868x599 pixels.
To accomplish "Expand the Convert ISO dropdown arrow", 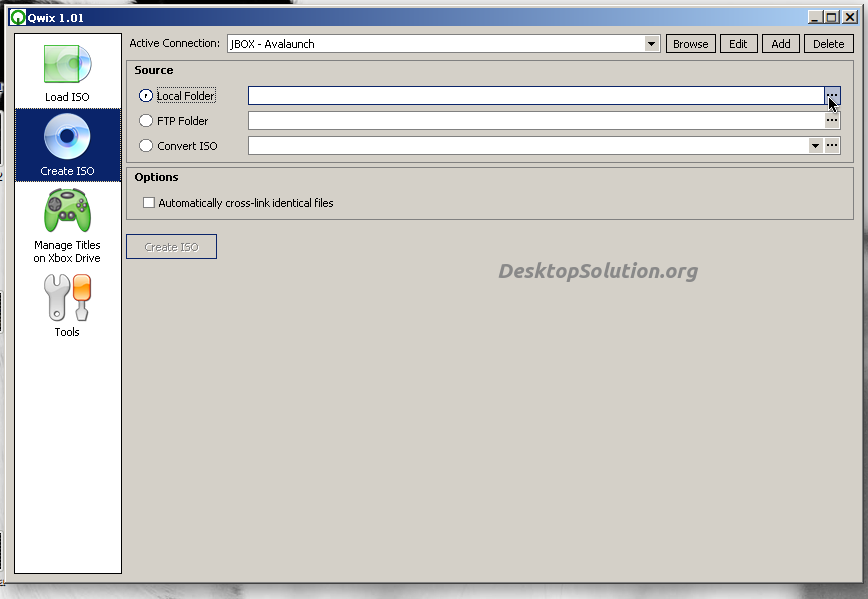I will click(x=815, y=146).
